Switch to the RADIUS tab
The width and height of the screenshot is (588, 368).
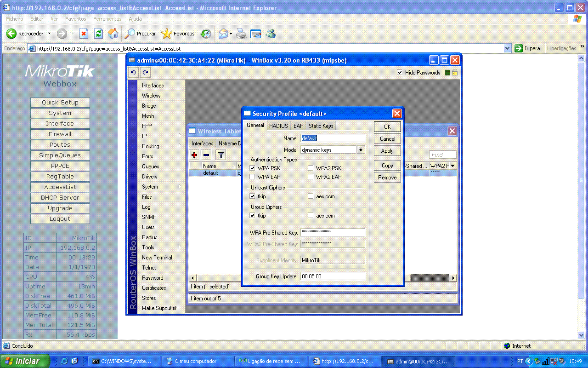tap(278, 126)
